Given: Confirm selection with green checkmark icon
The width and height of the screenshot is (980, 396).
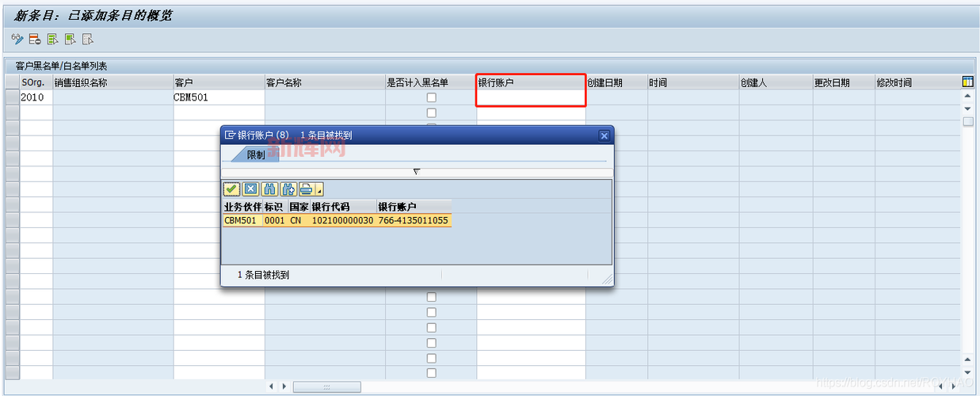Looking at the screenshot, I should (x=232, y=188).
